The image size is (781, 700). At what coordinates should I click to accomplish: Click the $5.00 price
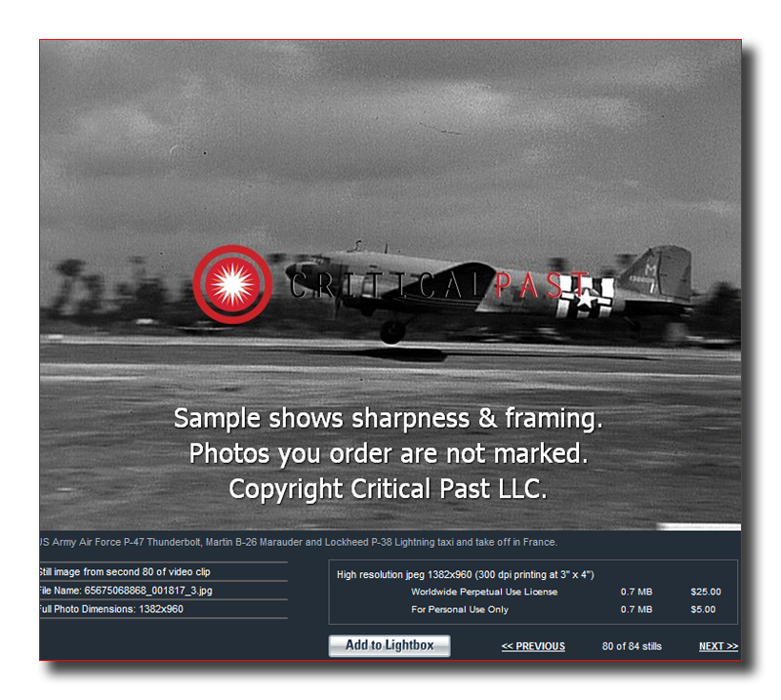click(703, 609)
